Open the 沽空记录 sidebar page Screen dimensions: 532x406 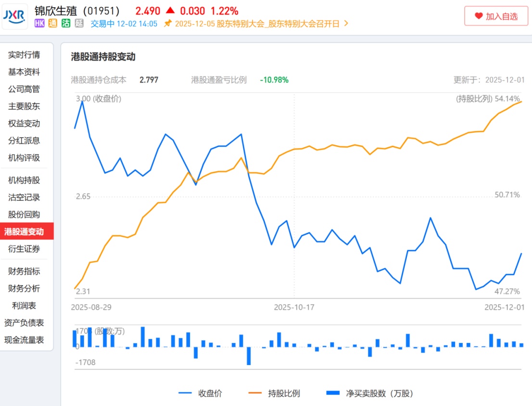pos(24,197)
